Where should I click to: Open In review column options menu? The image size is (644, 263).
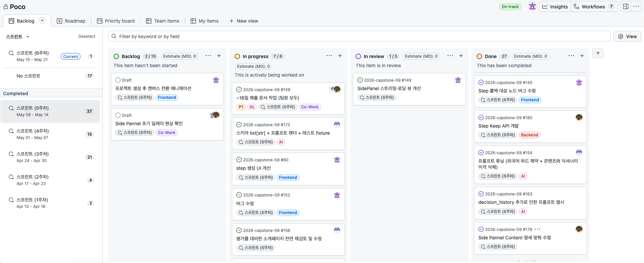point(450,56)
